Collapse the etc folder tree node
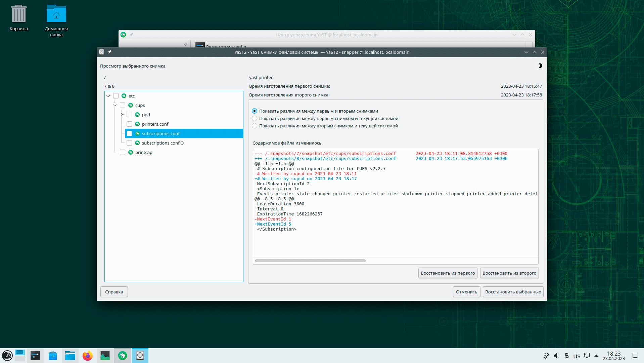The image size is (644, 363). [108, 96]
